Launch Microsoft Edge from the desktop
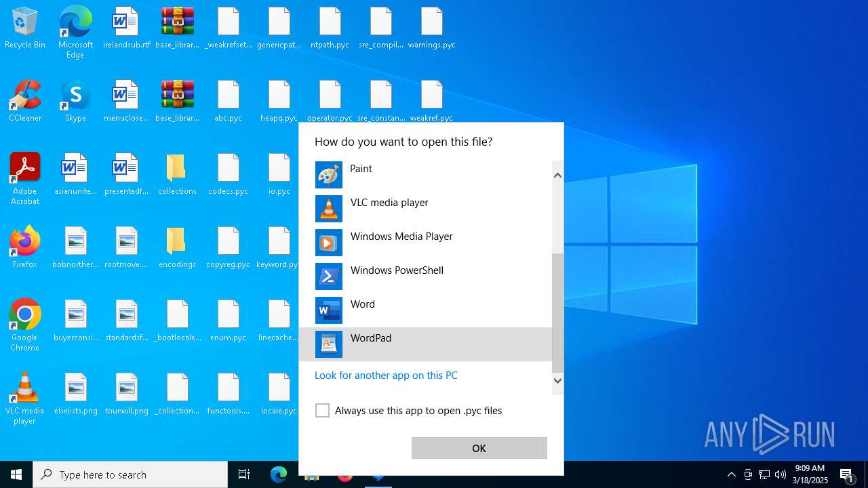868x488 pixels. click(75, 33)
